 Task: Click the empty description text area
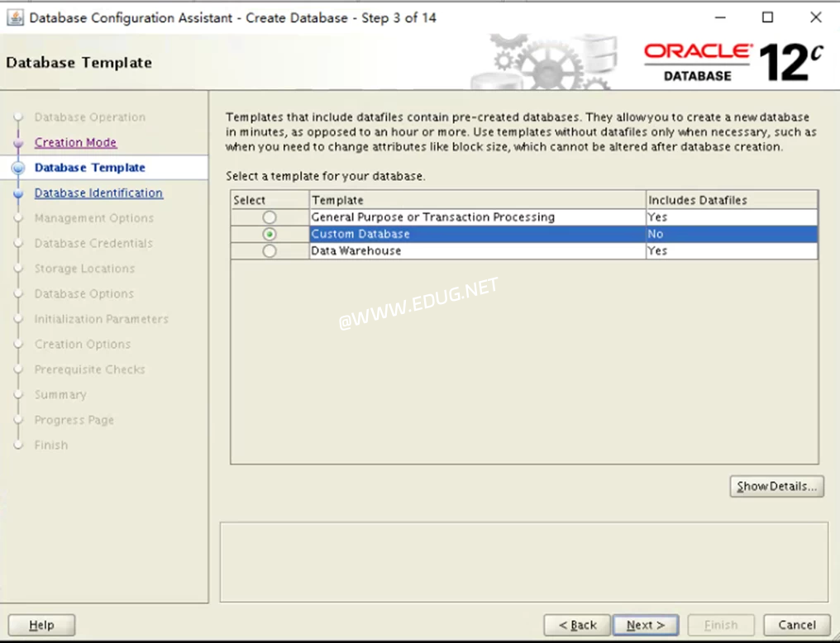coord(524,562)
